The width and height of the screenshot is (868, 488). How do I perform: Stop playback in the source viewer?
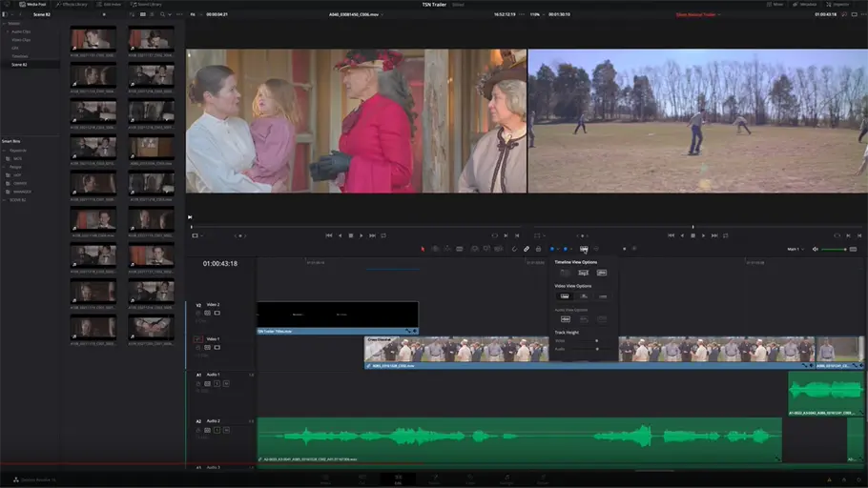coord(351,235)
